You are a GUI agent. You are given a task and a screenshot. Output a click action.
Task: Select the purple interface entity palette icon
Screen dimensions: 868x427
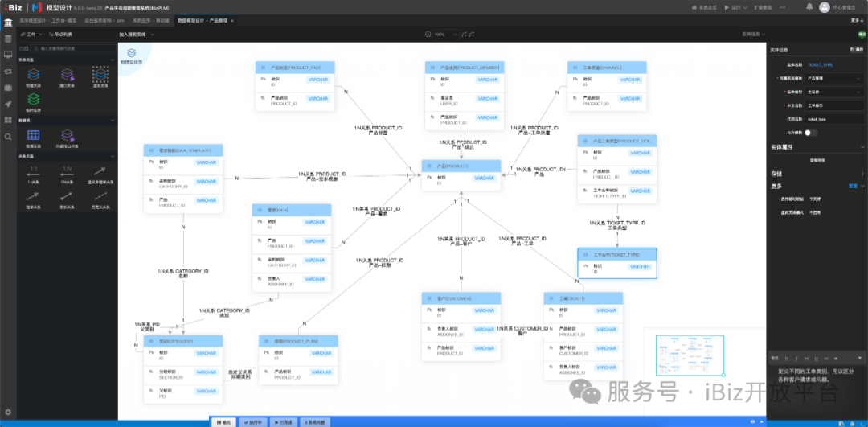pyautogui.click(x=67, y=74)
